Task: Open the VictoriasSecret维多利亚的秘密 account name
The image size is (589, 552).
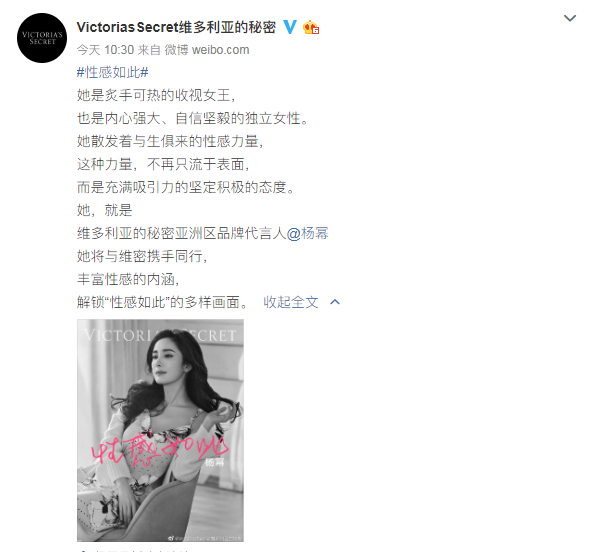Action: (x=176, y=27)
